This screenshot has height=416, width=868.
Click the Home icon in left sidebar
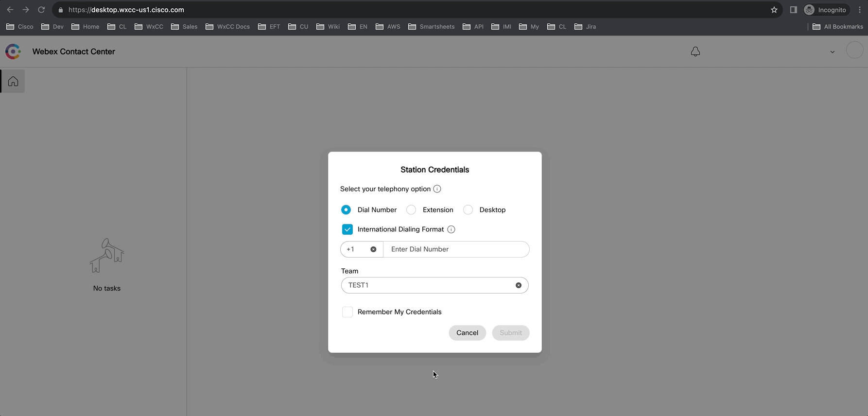click(x=13, y=81)
